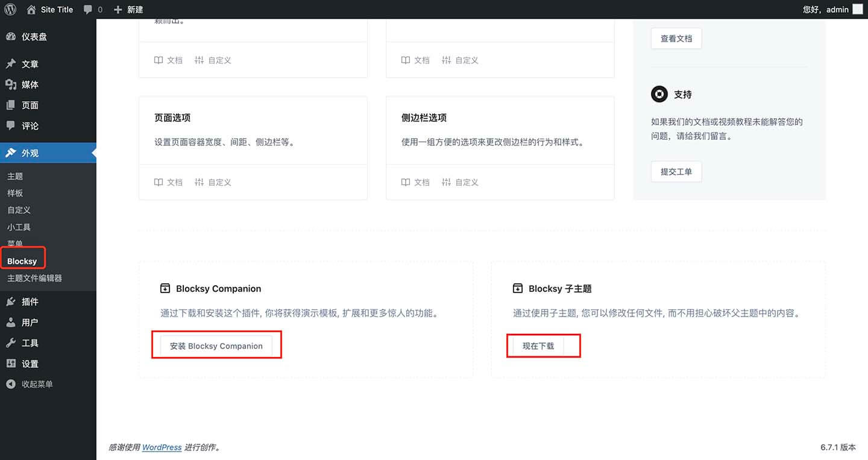
Task: Click 您好，admin account text
Action: click(826, 10)
